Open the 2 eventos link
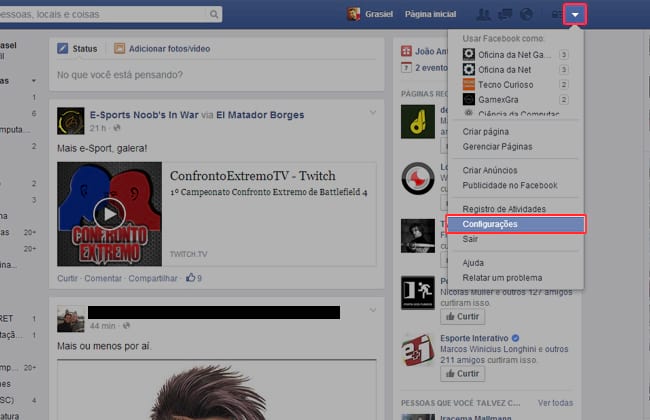 (432, 68)
